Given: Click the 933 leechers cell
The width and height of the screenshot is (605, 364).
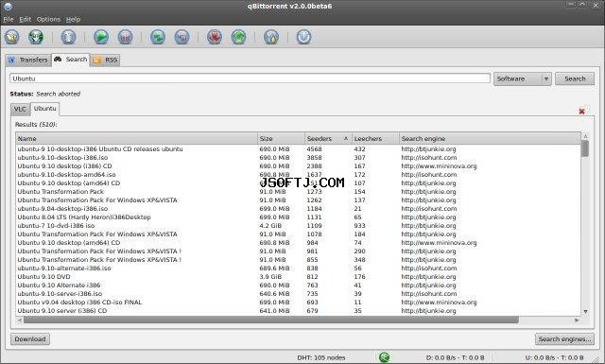Looking at the screenshot, I should click(x=359, y=225).
